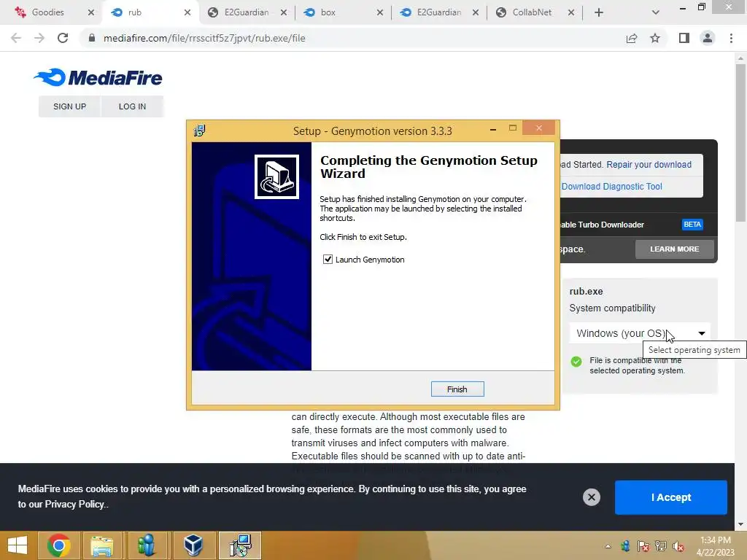
Task: Click the LEARN MORE button
Action: click(674, 249)
